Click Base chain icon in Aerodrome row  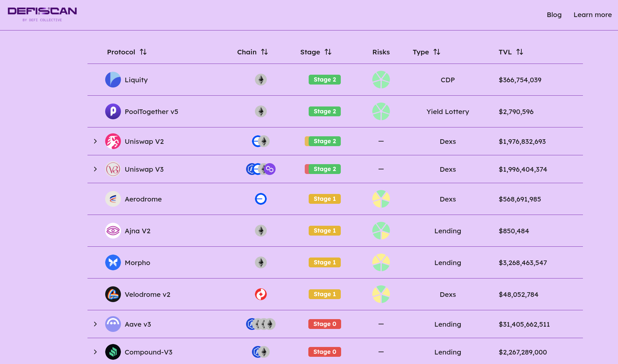pyautogui.click(x=261, y=199)
